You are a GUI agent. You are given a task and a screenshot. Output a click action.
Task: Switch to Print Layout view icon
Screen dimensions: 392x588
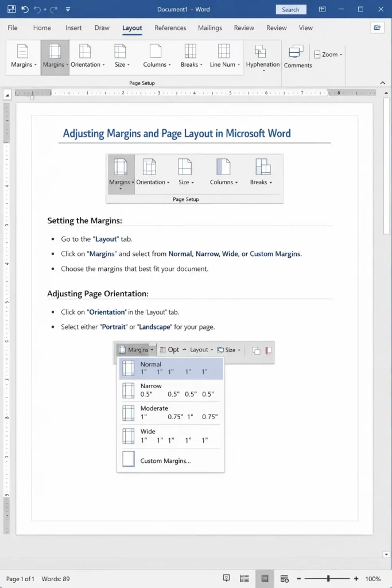pyautogui.click(x=265, y=579)
